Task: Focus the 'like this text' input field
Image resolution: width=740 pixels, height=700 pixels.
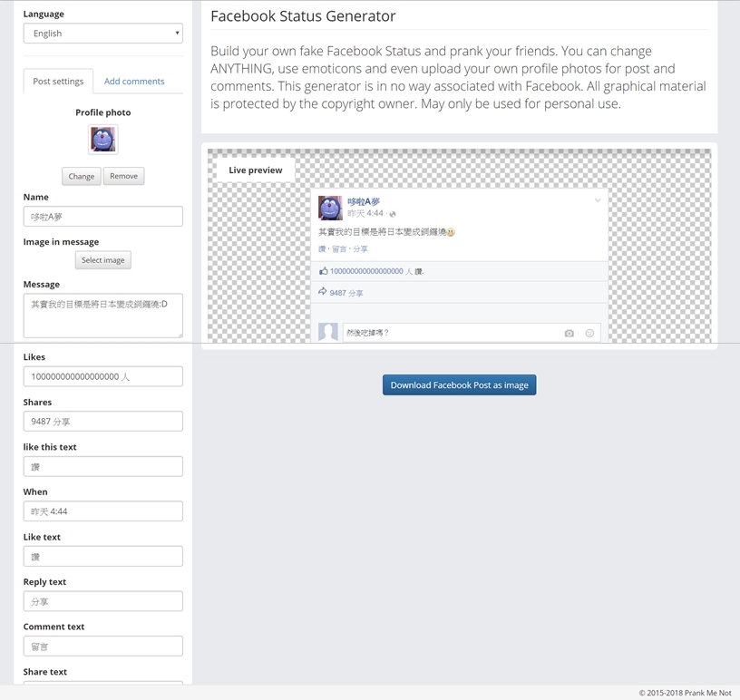Action: click(x=102, y=466)
